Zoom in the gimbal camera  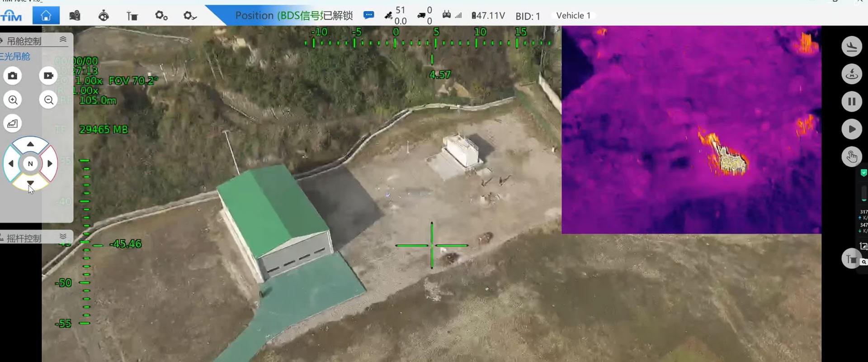[13, 100]
